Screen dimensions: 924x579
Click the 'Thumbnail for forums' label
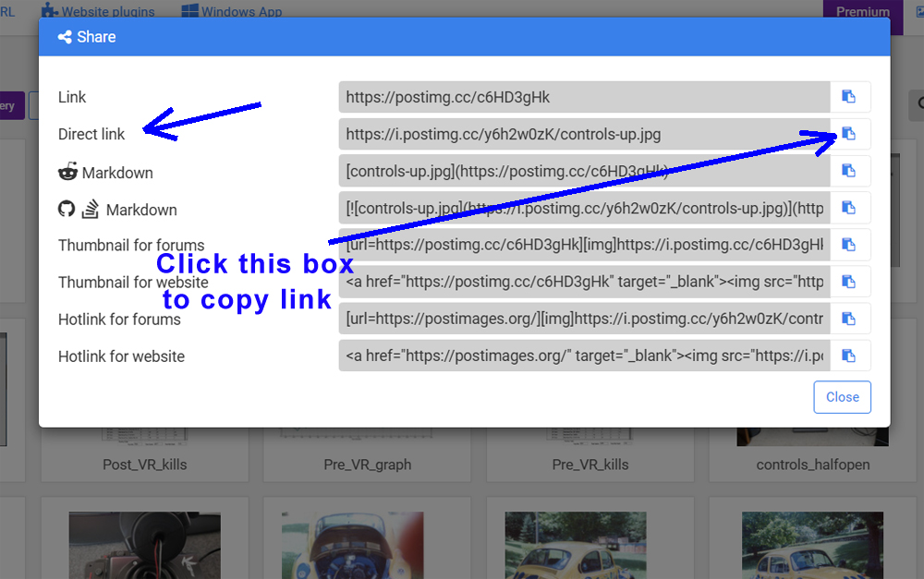point(131,245)
